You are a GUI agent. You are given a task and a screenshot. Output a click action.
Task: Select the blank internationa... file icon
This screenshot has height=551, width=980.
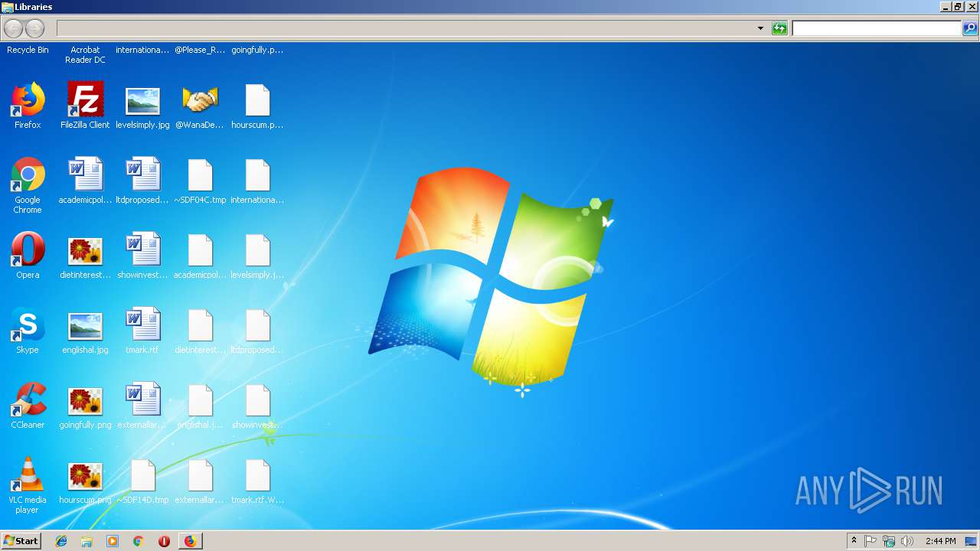coord(257,175)
